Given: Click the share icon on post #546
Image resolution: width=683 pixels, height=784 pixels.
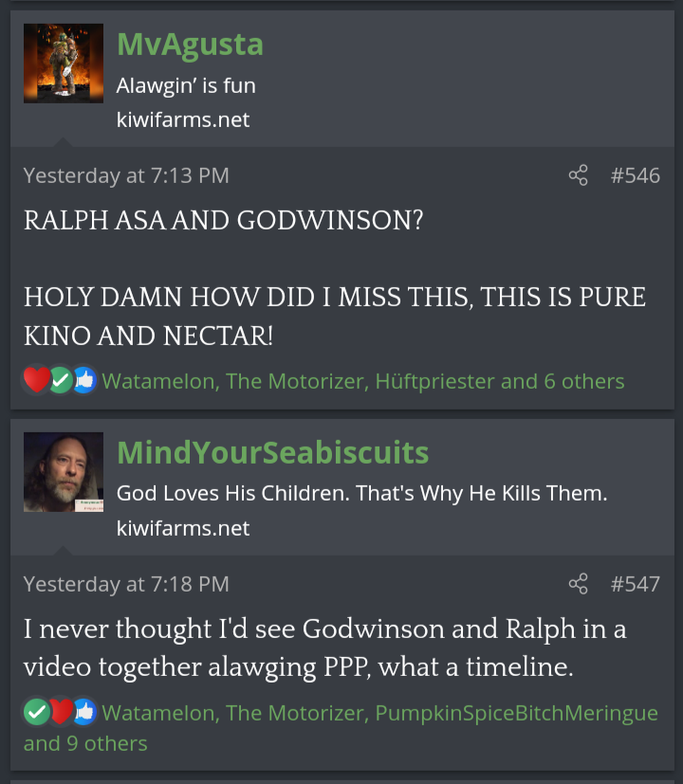Looking at the screenshot, I should 578,175.
